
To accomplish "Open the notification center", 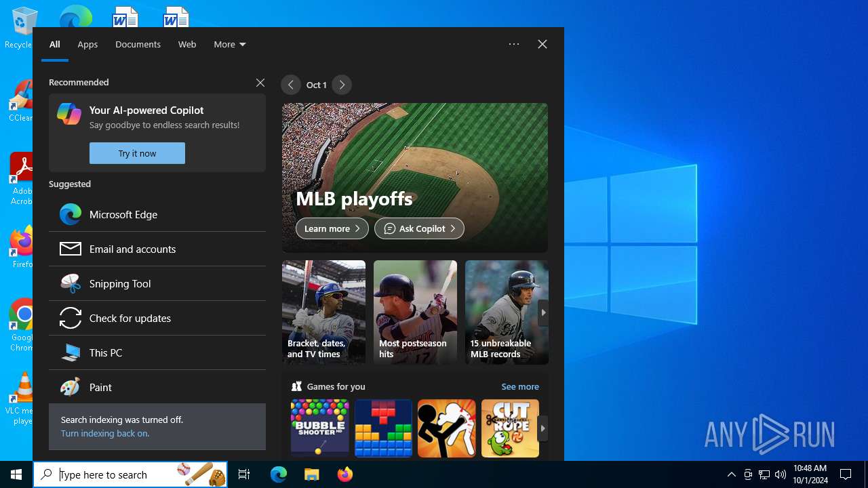I will 846,474.
